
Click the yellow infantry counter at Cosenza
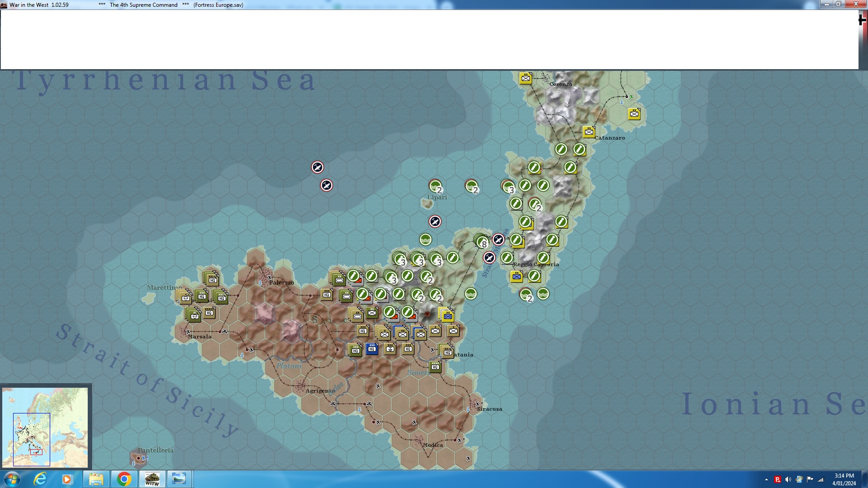525,78
